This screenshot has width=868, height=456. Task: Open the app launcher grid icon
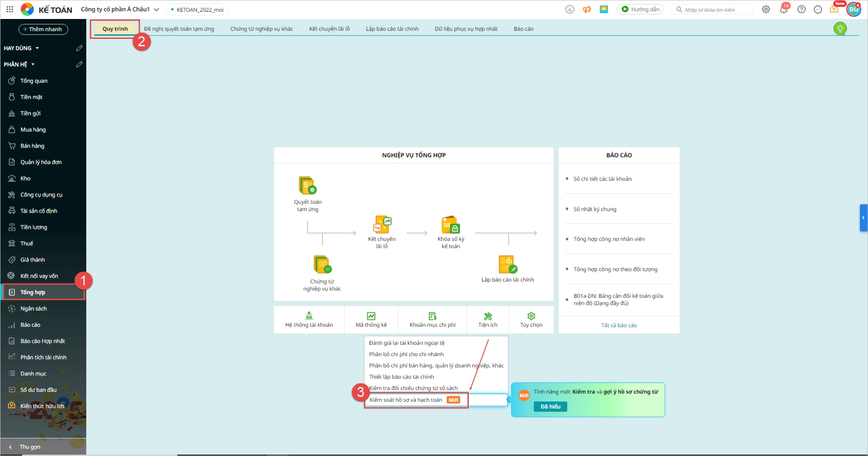[x=9, y=9]
